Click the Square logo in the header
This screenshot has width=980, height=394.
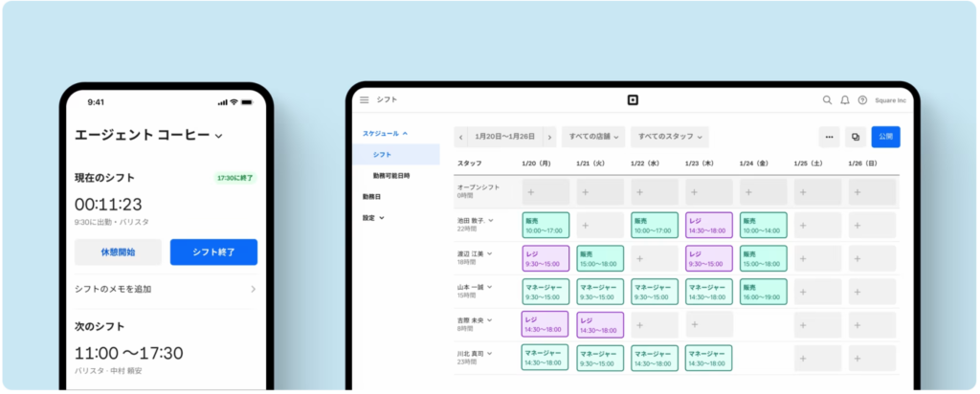(632, 99)
